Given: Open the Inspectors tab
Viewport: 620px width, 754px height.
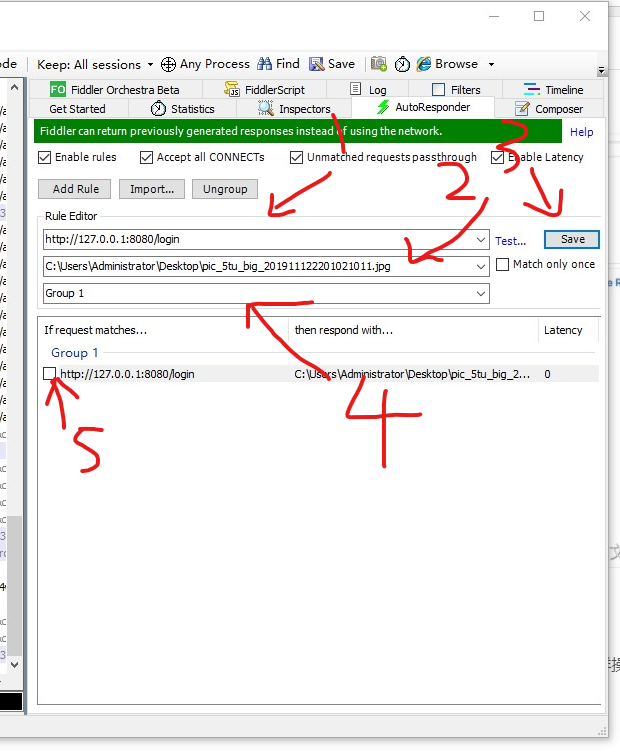Looking at the screenshot, I should coord(294,109).
